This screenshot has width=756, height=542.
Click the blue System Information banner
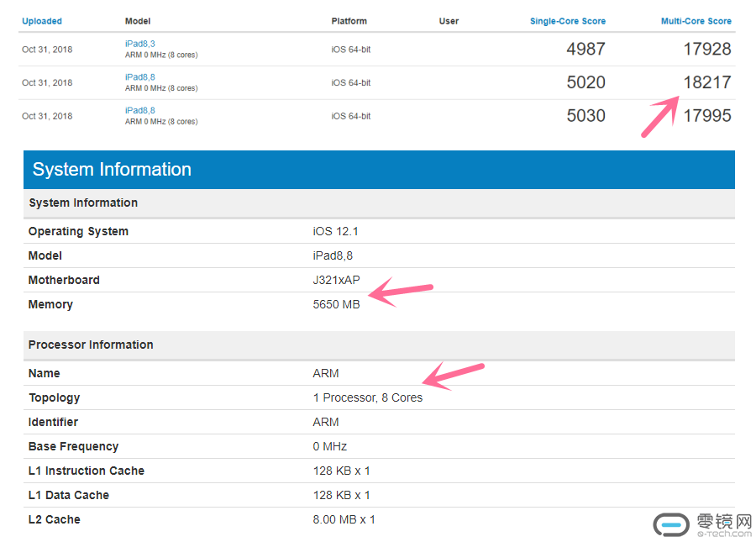pyautogui.click(x=379, y=170)
